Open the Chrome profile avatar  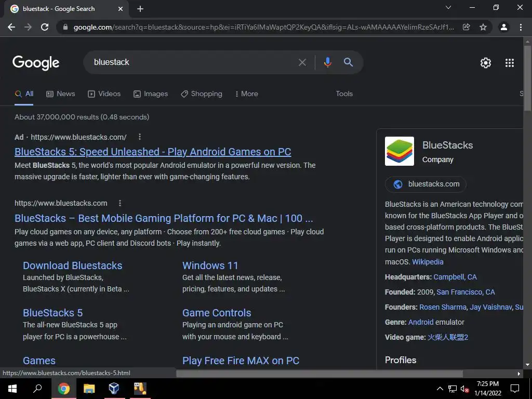(x=504, y=27)
